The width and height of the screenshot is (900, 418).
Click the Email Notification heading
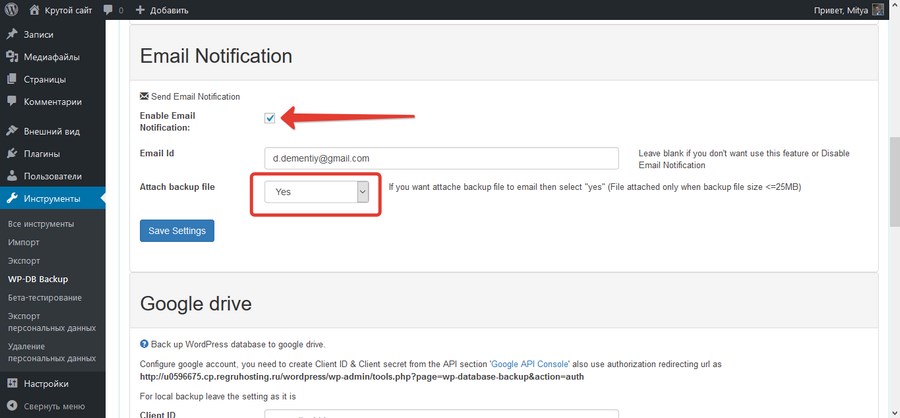[216, 56]
